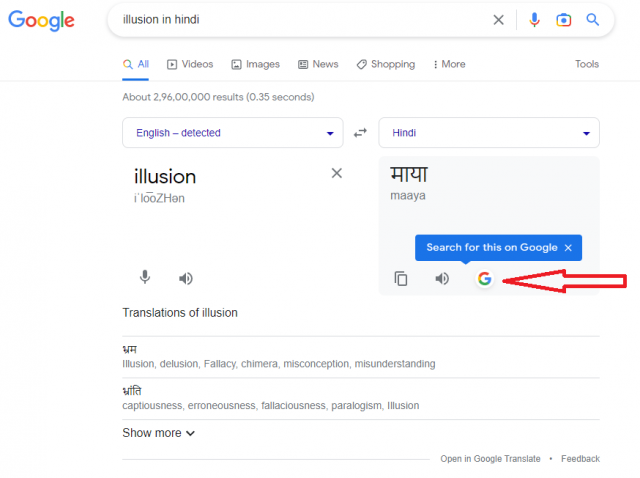Click inside the search input field

[302, 20]
